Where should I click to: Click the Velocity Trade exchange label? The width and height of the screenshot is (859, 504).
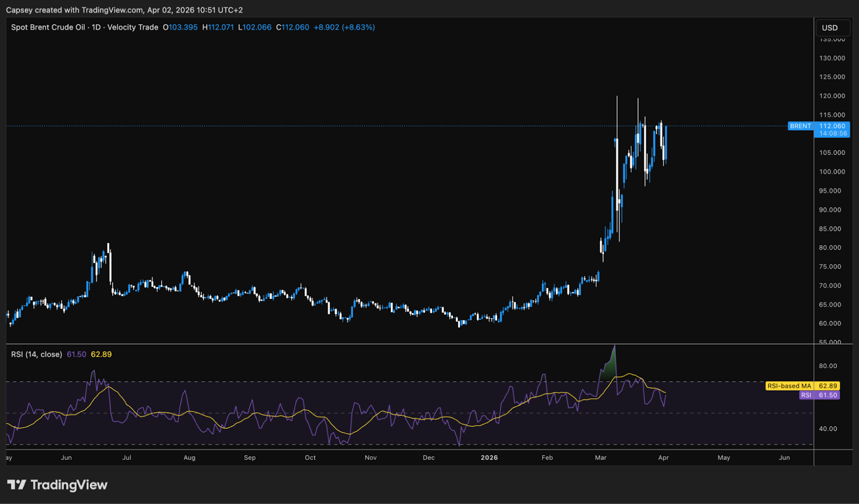point(134,27)
